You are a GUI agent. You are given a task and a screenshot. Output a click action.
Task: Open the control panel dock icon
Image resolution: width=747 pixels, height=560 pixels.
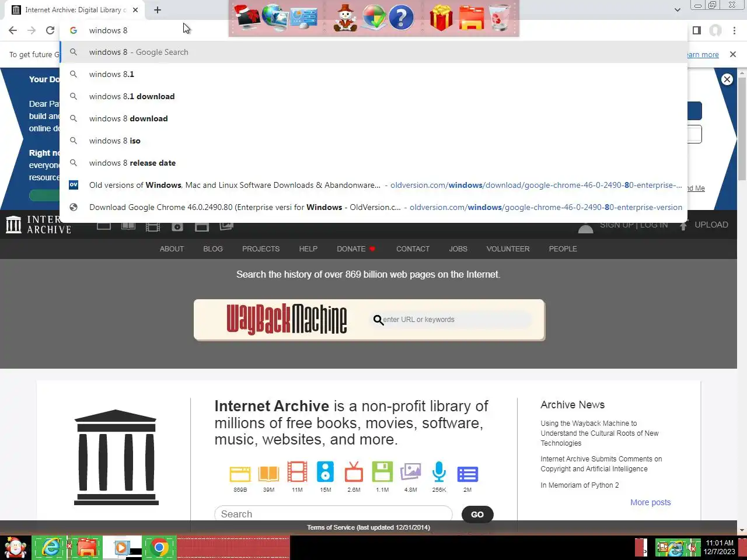303,17
